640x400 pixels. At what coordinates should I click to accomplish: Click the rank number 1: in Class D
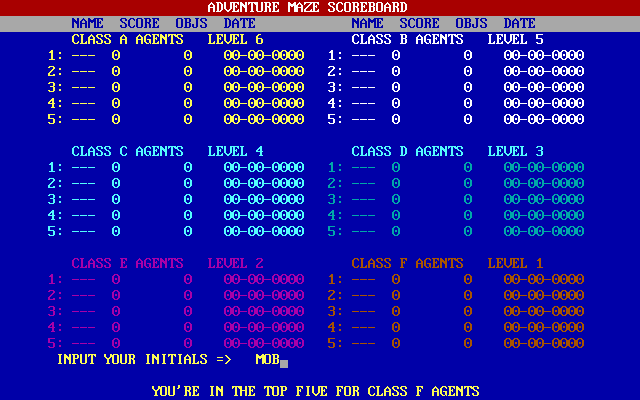pos(336,167)
